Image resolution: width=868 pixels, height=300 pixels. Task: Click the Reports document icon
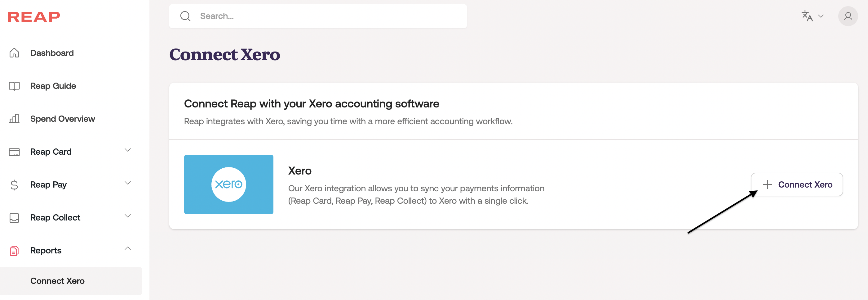click(14, 251)
